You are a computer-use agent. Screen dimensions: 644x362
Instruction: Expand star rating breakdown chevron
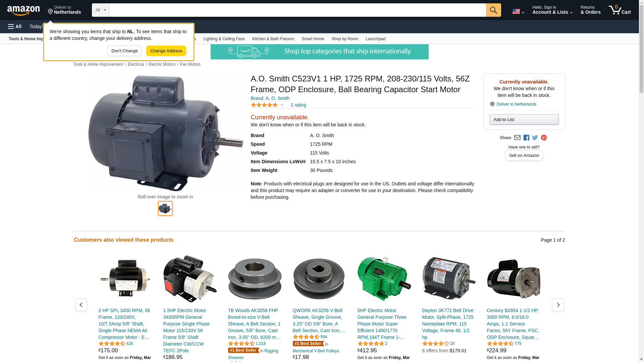[x=282, y=105]
